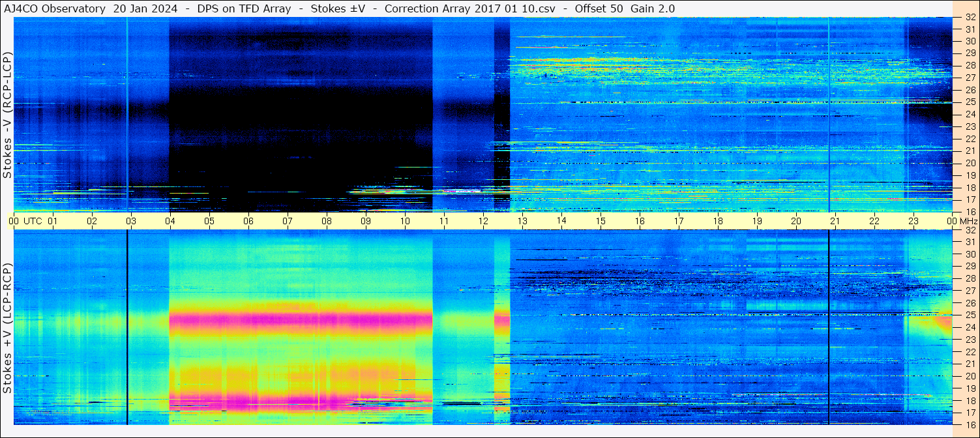Click hour tick '16' on UTC axis
This screenshot has width=980, height=438.
(x=639, y=221)
